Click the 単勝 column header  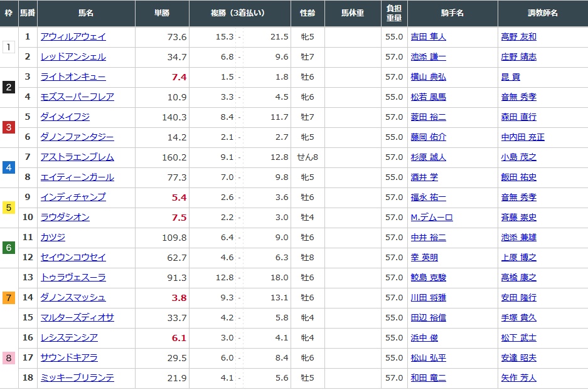162,13
